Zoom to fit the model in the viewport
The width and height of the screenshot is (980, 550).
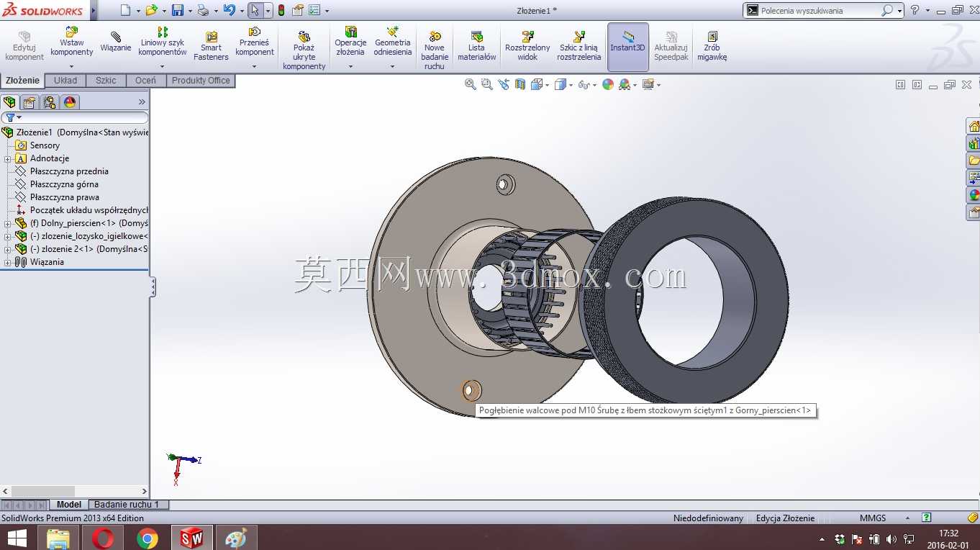tap(471, 84)
